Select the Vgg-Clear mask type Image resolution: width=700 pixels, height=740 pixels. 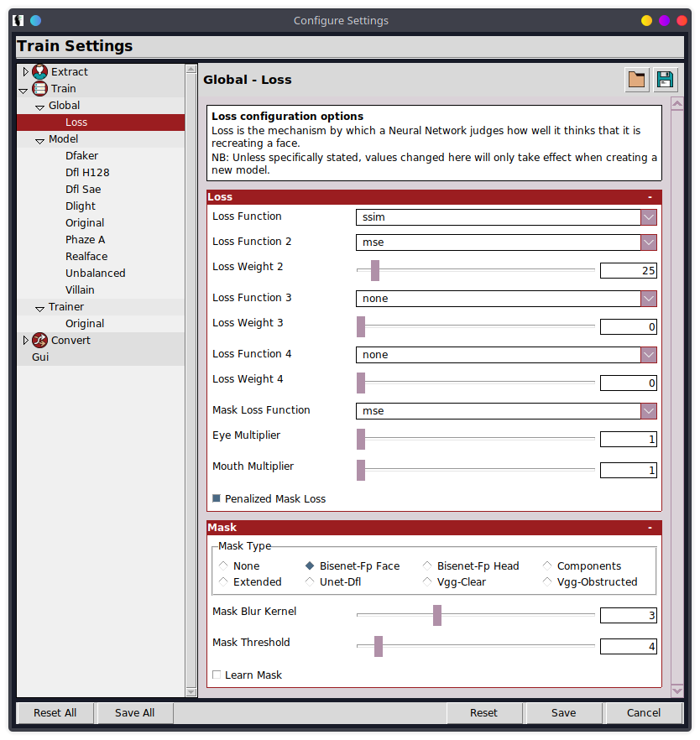(428, 581)
